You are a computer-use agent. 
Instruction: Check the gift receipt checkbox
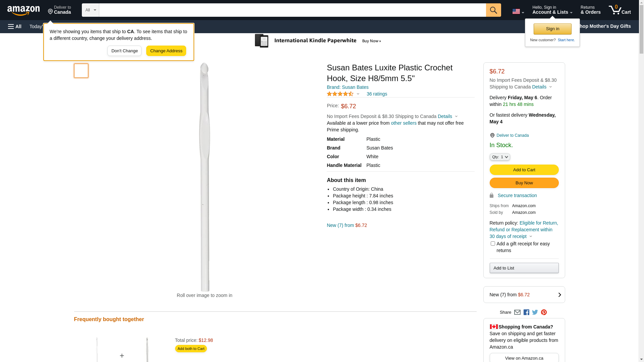pos(493,244)
